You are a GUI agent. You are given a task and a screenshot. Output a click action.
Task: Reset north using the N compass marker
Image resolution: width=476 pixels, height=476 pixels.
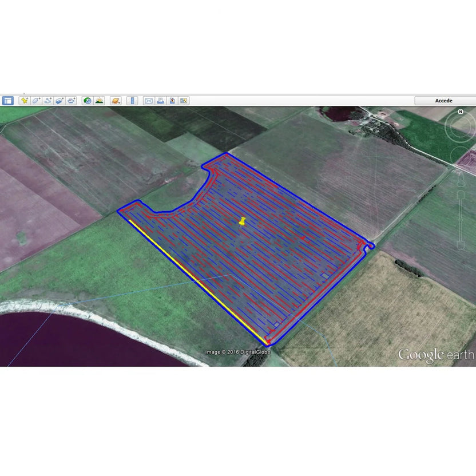point(461,112)
